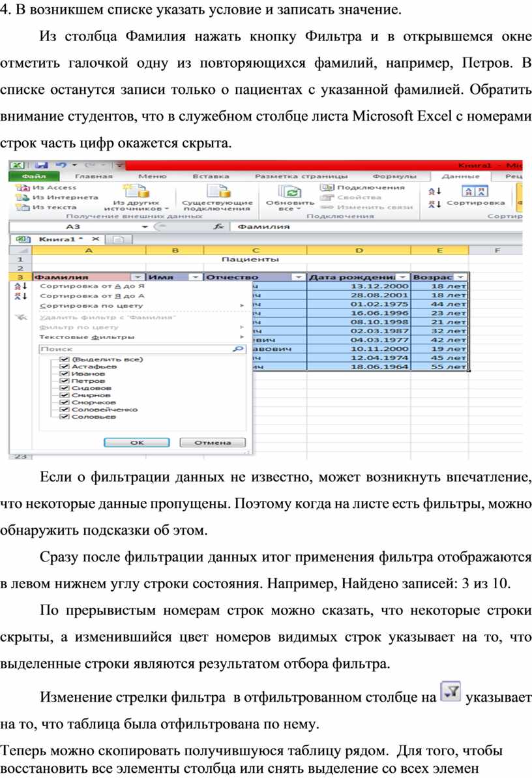Uncheck the Иванов checkbox
This screenshot has width=532, height=778.
pyautogui.click(x=63, y=374)
